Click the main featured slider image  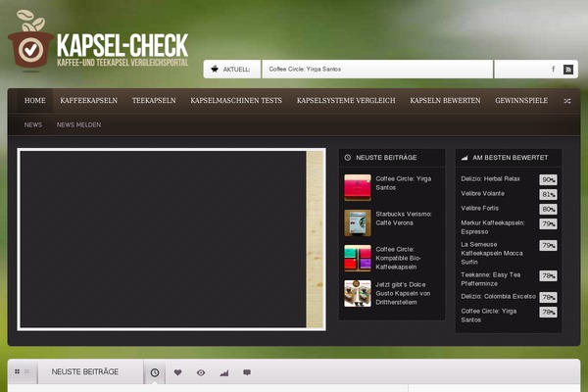pos(171,239)
